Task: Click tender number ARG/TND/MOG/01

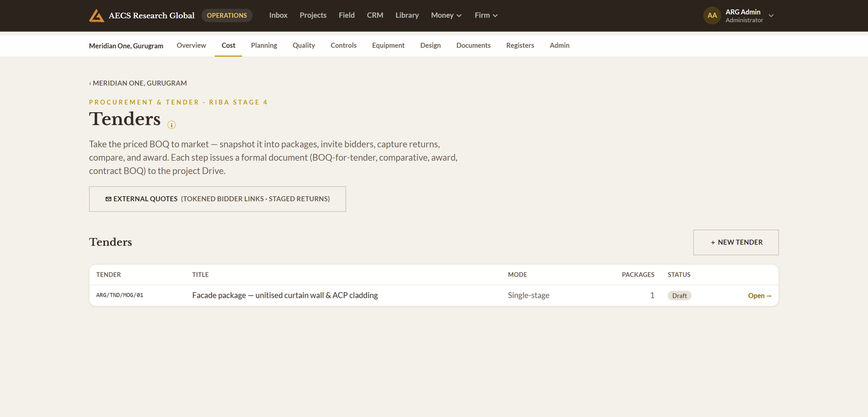Action: (x=120, y=296)
